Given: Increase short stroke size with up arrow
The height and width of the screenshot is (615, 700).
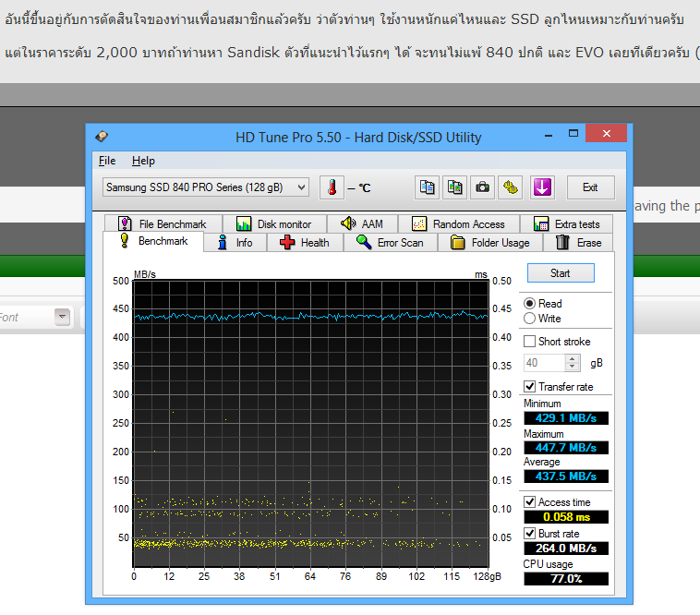Looking at the screenshot, I should pos(572,358).
